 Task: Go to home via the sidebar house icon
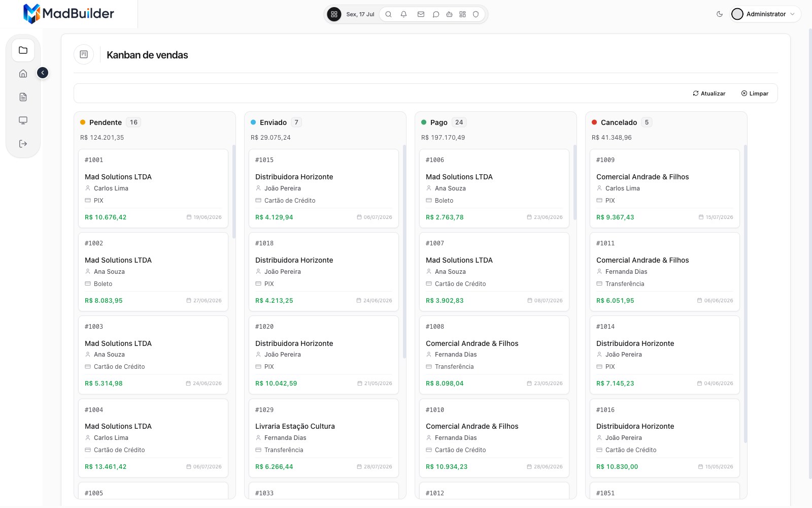click(x=23, y=74)
